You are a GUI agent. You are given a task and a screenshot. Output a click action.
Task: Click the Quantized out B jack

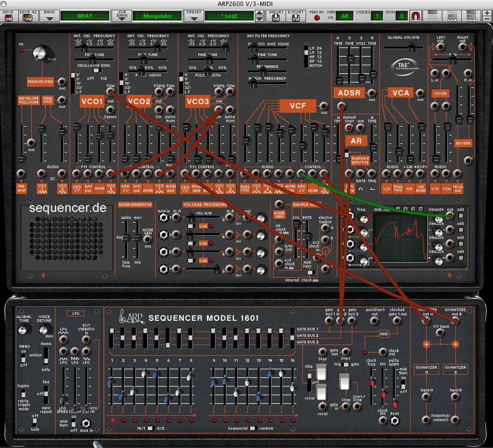pos(455,321)
